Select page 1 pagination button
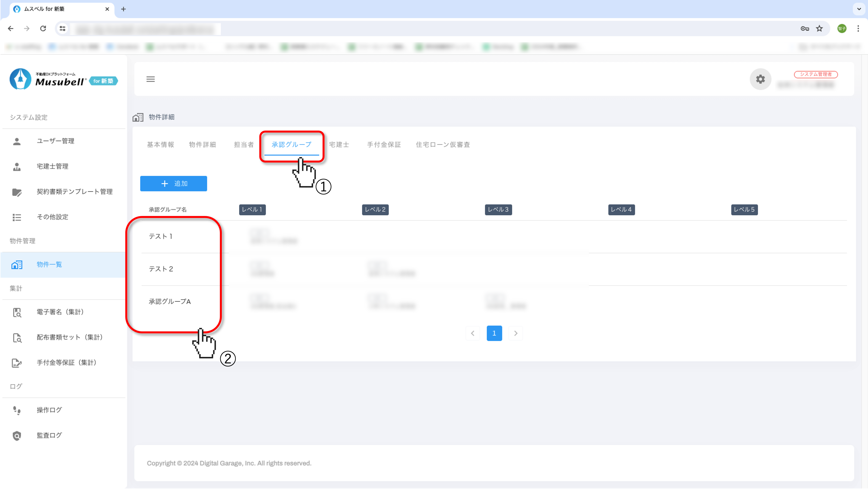The image size is (868, 489). (x=494, y=333)
